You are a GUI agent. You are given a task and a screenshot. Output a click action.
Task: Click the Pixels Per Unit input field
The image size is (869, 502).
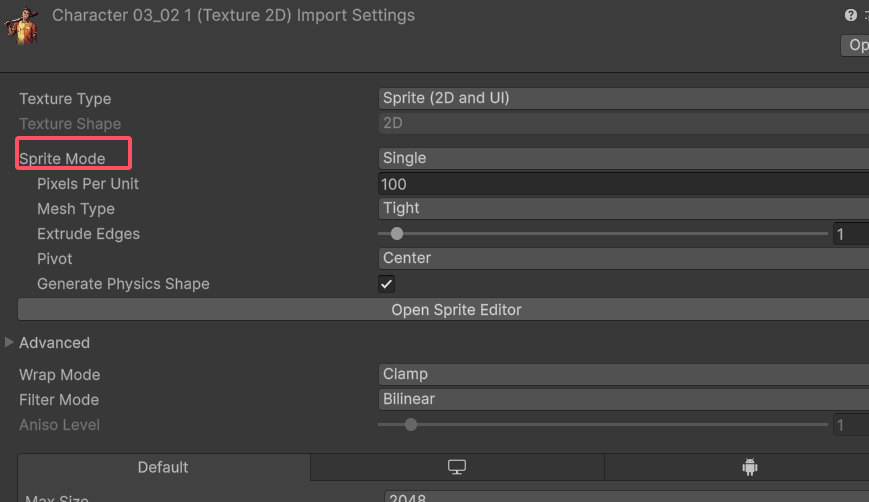coord(622,184)
